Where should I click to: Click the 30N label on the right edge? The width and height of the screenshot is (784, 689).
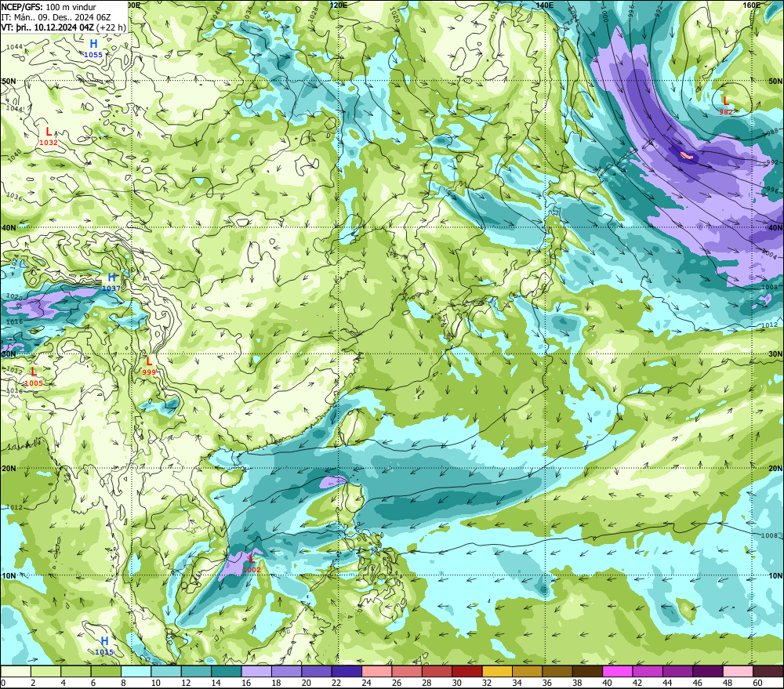[775, 354]
